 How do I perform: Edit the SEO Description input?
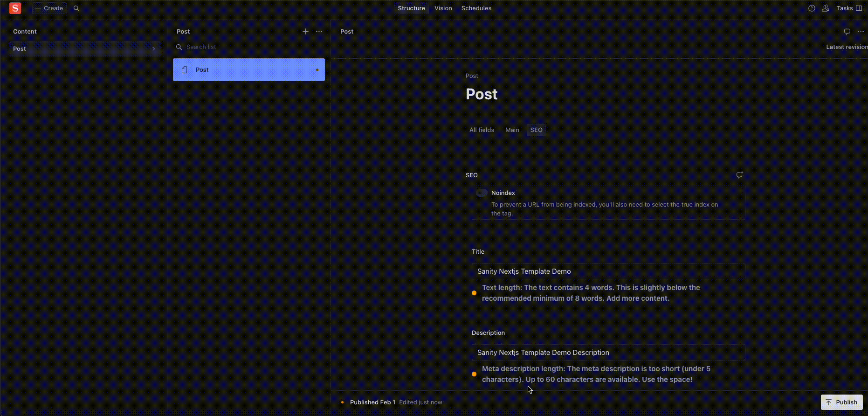click(x=608, y=353)
